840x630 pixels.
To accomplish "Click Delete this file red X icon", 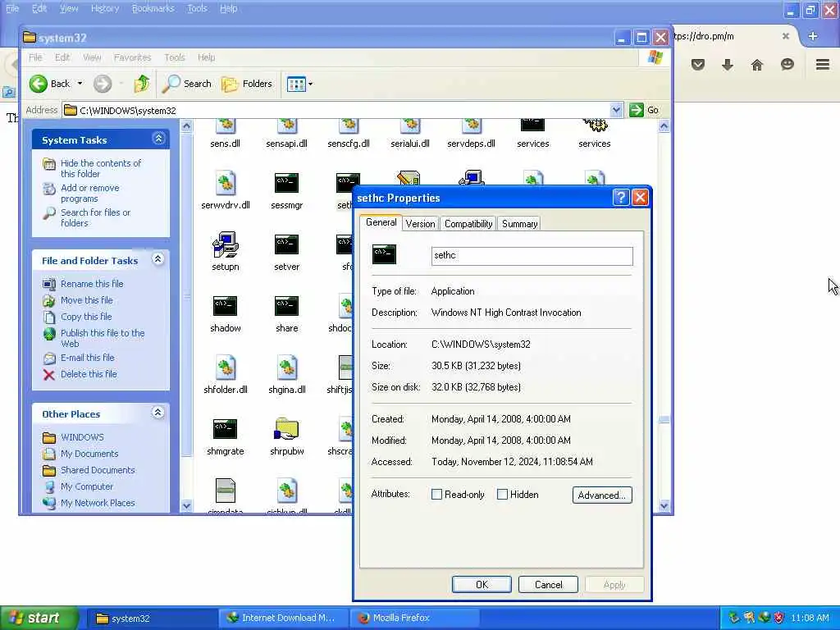I will click(48, 374).
